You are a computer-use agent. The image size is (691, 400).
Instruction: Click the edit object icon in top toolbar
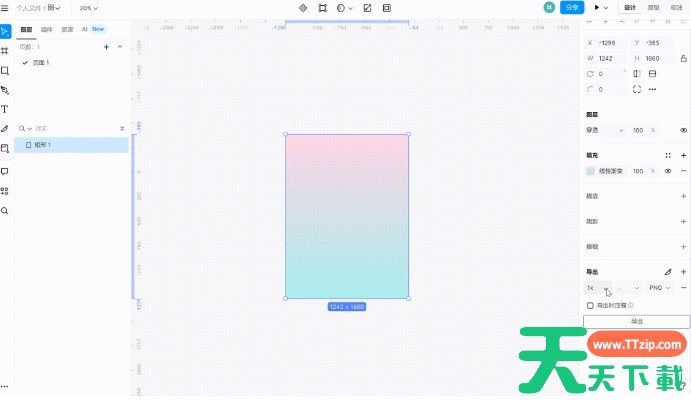[323, 8]
